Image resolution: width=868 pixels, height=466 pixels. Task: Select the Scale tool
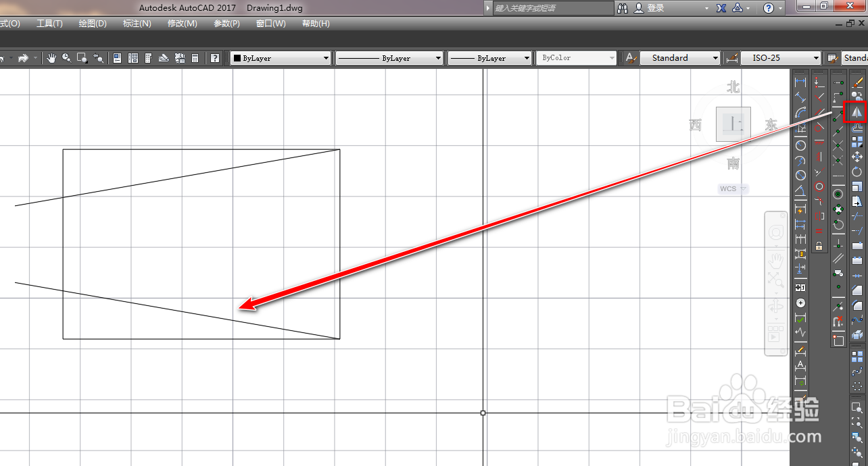pos(857,186)
